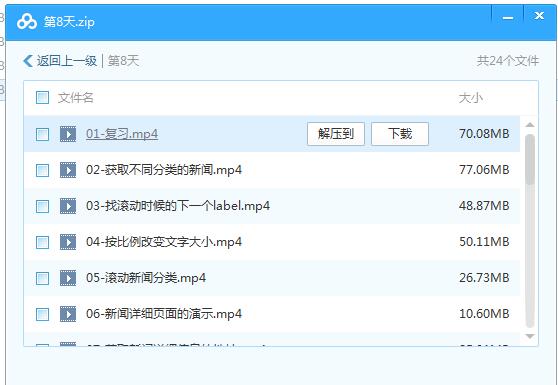Screen dimensions: 558x385
Task: Click the 共24个文件 file count text
Action: coord(508,61)
